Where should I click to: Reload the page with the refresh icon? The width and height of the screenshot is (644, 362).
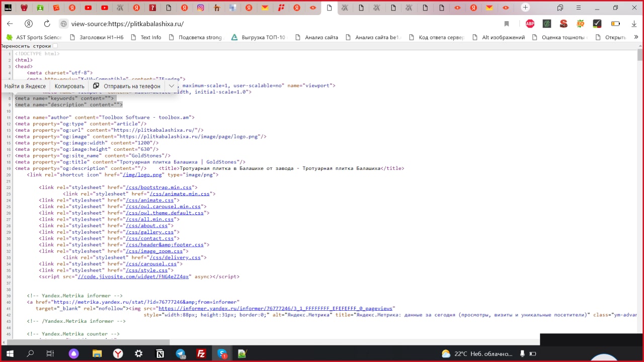[x=47, y=24]
